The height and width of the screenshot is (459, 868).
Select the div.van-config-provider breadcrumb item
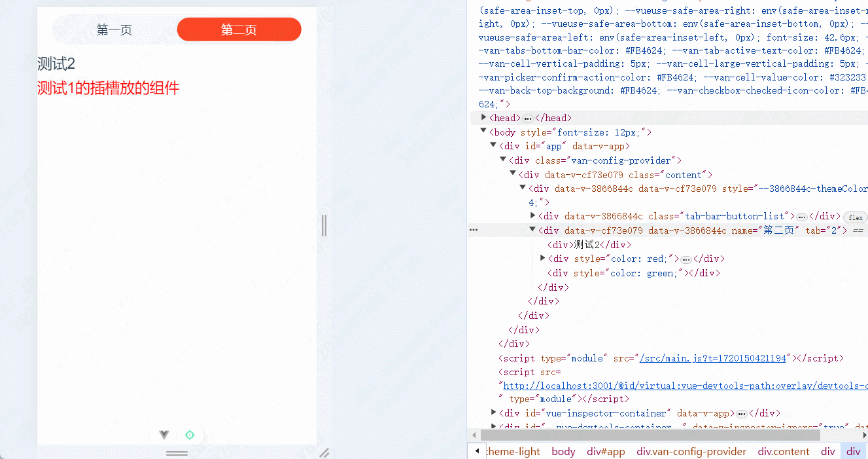point(691,452)
